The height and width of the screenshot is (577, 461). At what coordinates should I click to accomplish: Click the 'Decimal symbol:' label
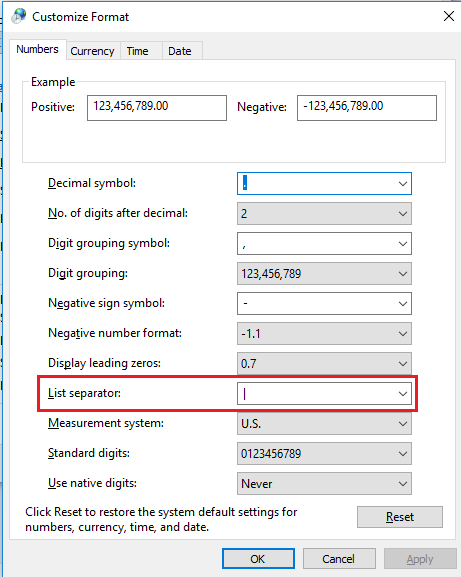coord(92,183)
